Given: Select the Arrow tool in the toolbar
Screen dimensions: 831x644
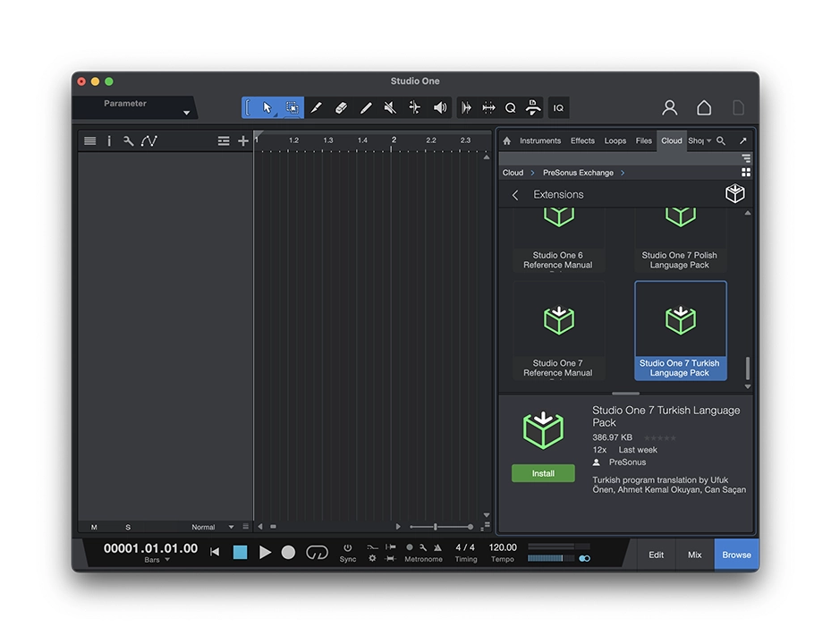Looking at the screenshot, I should tap(267, 108).
